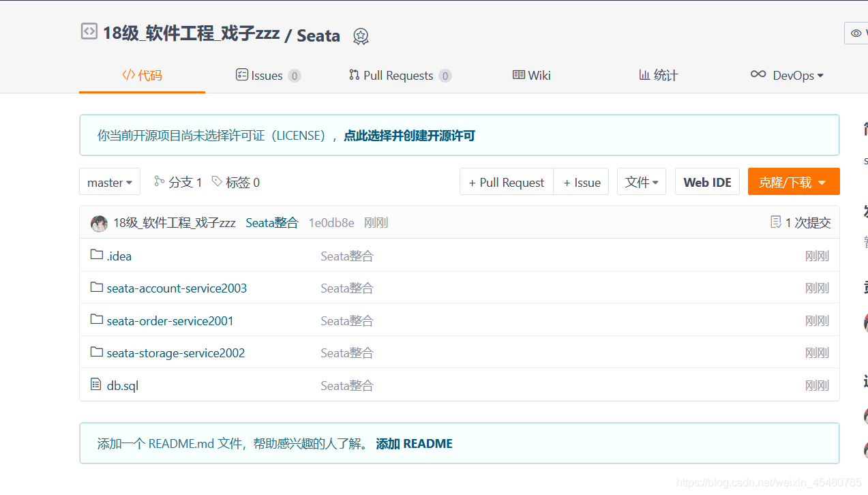The width and height of the screenshot is (868, 495).
Task: Click the Seata repository name in title
Action: [x=318, y=36]
